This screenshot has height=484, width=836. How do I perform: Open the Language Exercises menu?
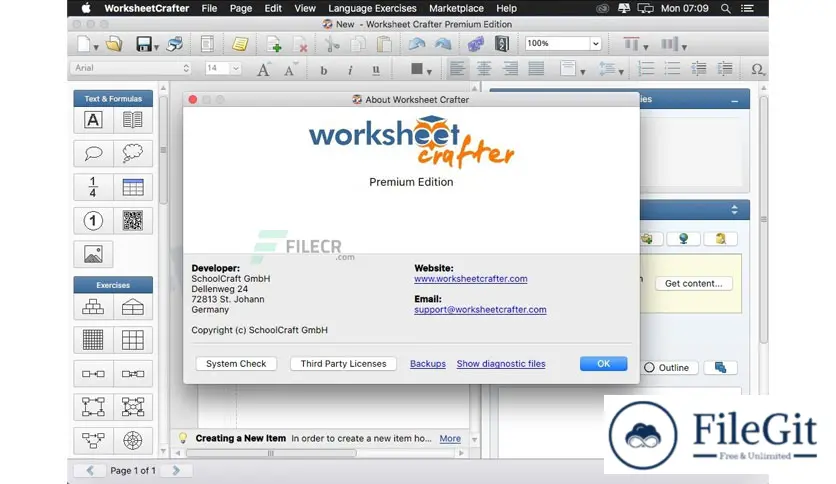coord(372,8)
